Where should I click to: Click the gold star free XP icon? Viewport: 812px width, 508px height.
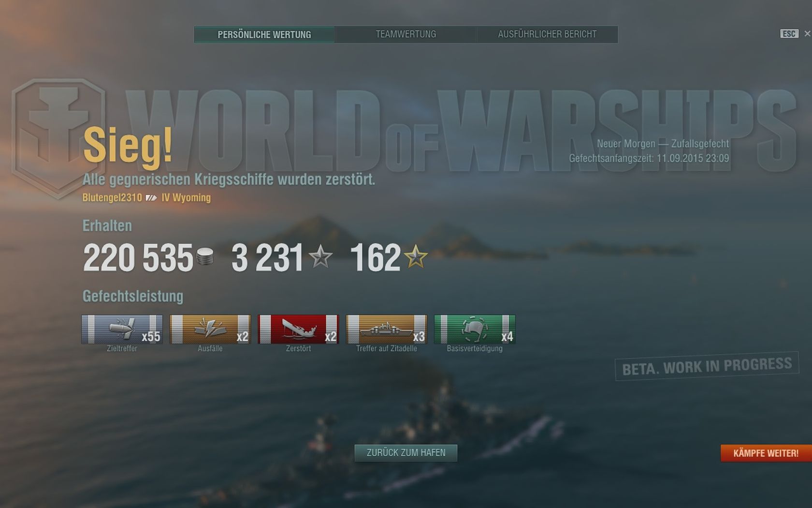(416, 256)
